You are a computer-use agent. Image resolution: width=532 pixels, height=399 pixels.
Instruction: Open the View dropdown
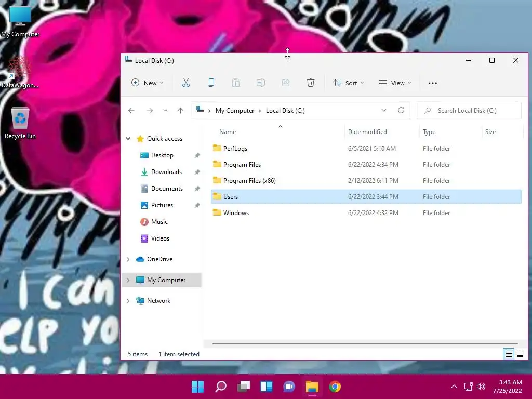[395, 83]
